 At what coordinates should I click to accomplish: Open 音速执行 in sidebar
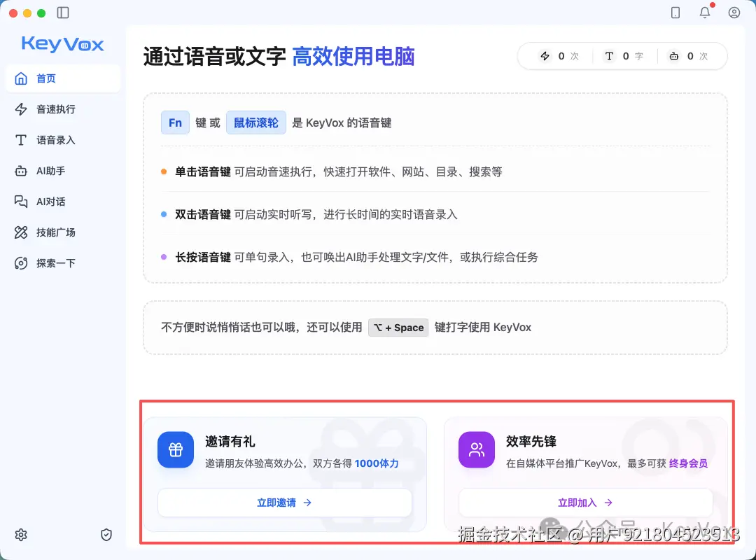click(x=63, y=109)
